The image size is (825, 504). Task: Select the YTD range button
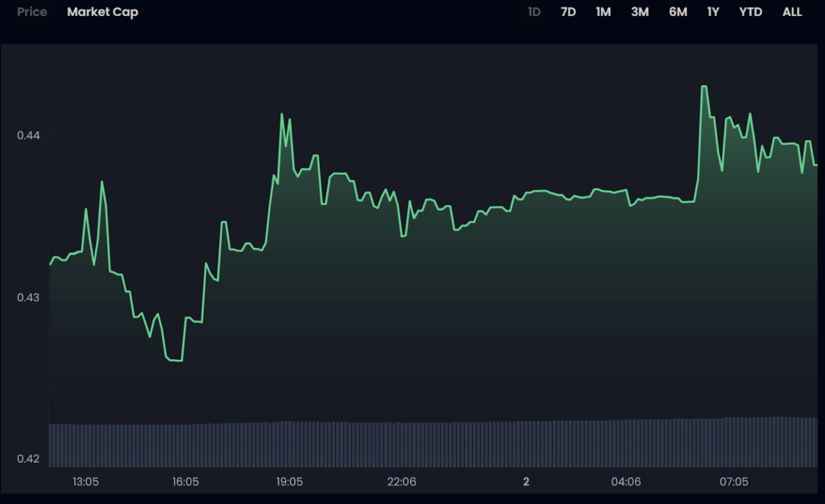750,12
